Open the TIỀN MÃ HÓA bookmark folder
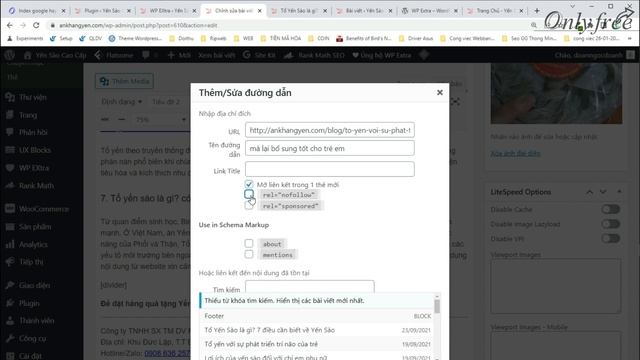 (x=280, y=38)
